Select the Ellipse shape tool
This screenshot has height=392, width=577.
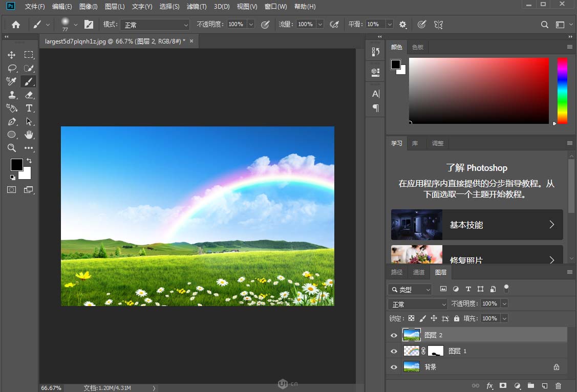pos(12,135)
